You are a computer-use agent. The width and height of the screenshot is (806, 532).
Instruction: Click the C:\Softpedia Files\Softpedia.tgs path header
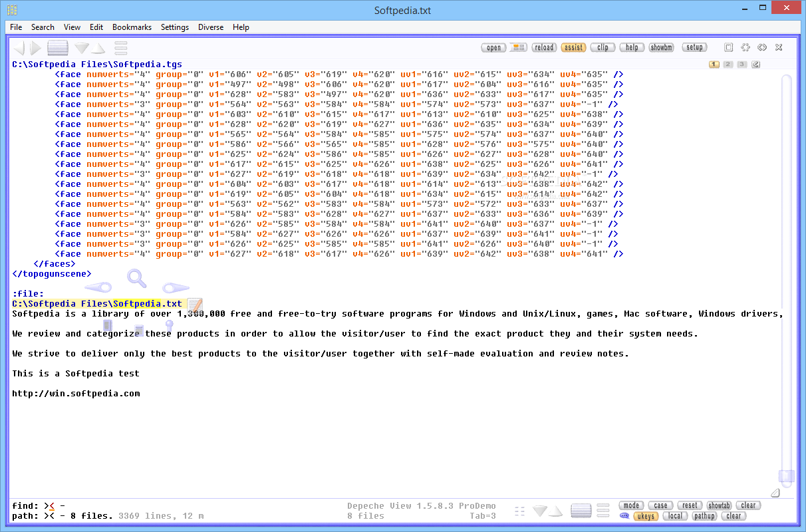click(x=97, y=65)
